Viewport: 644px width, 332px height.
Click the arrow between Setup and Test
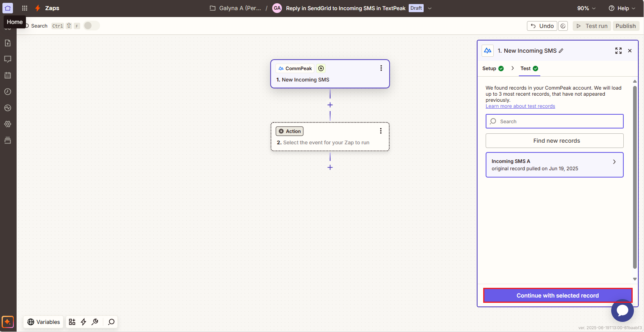tap(512, 69)
